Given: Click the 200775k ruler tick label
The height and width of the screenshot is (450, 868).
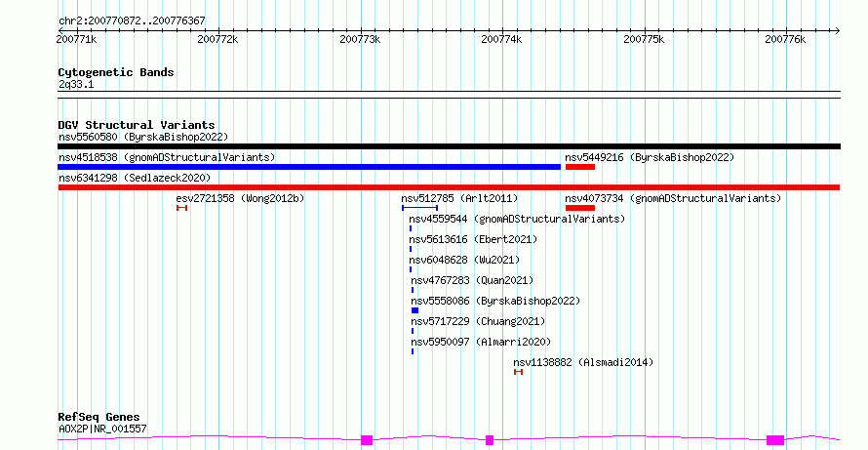Looking at the screenshot, I should 645,39.
